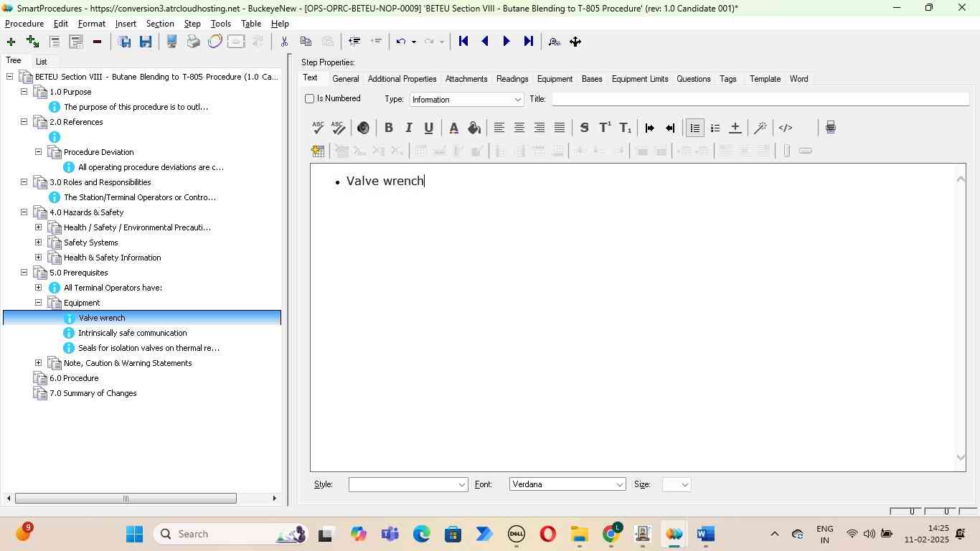
Task: Click the tree horizontal scrollbar thumb
Action: pos(126,499)
